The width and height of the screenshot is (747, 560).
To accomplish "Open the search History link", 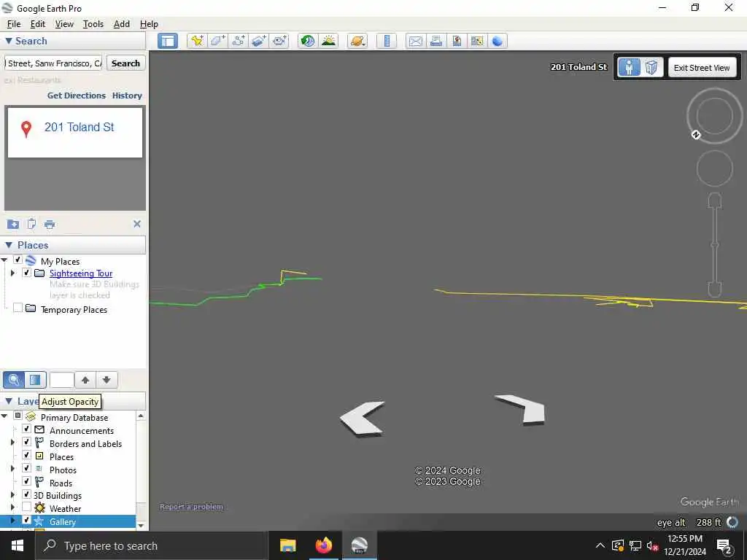I will click(x=127, y=96).
